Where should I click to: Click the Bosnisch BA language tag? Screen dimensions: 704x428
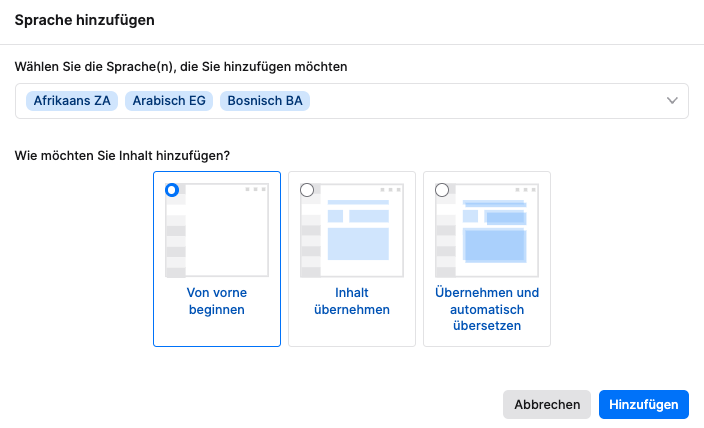[x=265, y=101]
